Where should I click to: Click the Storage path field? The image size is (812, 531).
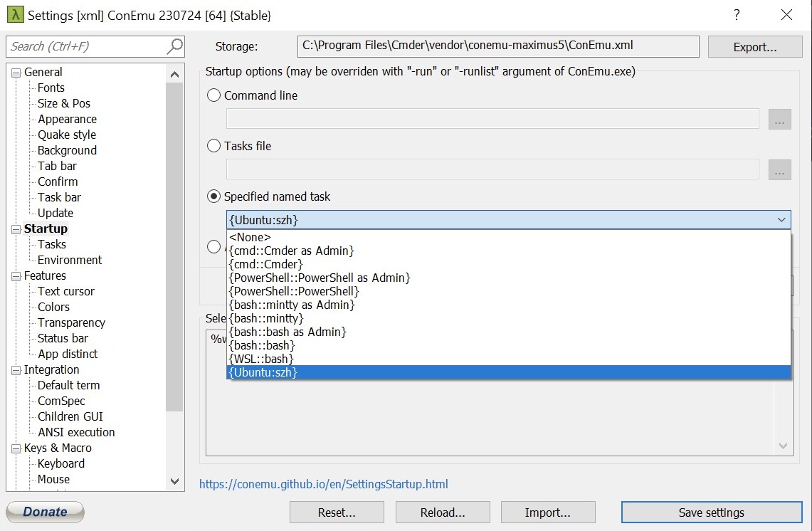click(498, 46)
